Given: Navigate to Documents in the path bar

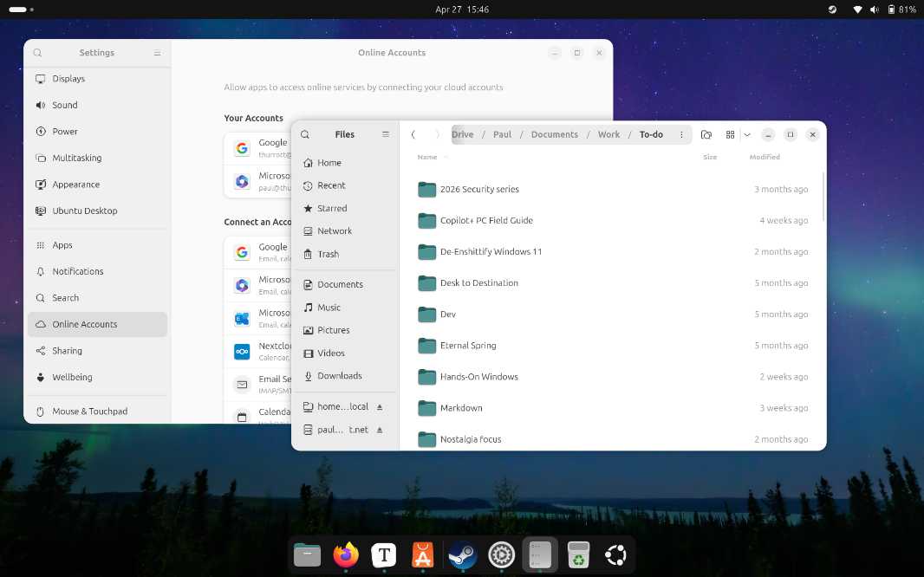Looking at the screenshot, I should (x=554, y=134).
